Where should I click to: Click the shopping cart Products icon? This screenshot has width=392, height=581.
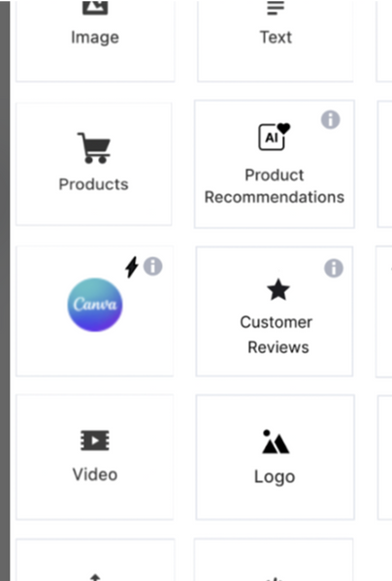(94, 147)
